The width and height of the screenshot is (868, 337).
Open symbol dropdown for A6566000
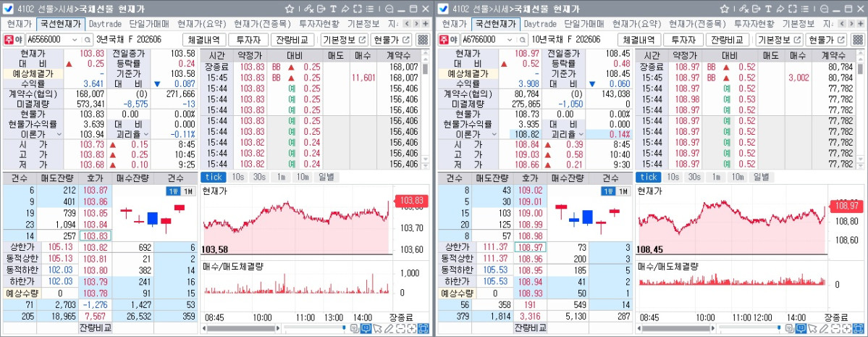point(75,40)
